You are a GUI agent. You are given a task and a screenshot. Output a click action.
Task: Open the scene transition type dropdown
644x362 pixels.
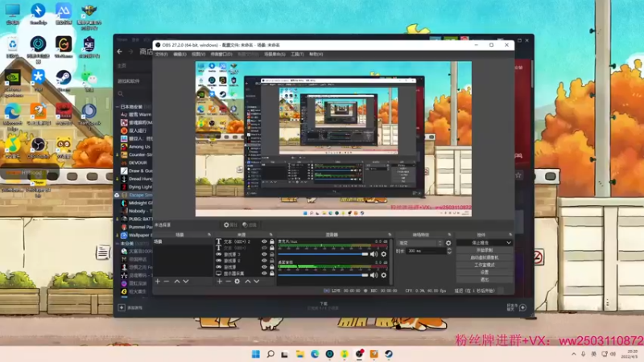(419, 243)
